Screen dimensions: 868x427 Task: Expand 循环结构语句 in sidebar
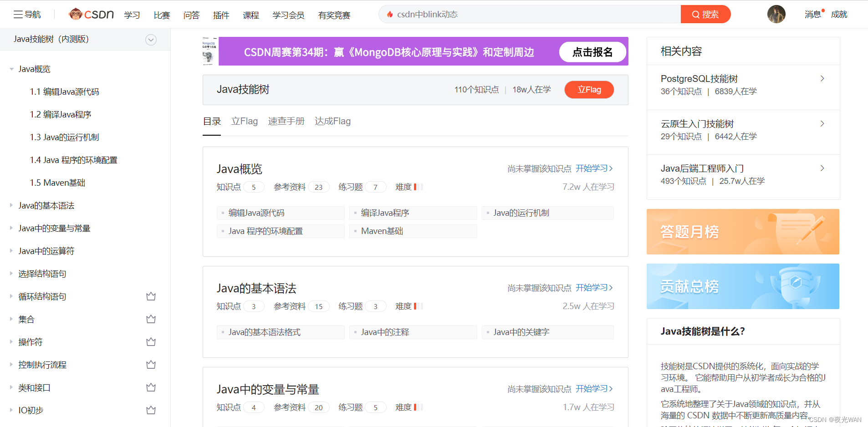click(11, 296)
